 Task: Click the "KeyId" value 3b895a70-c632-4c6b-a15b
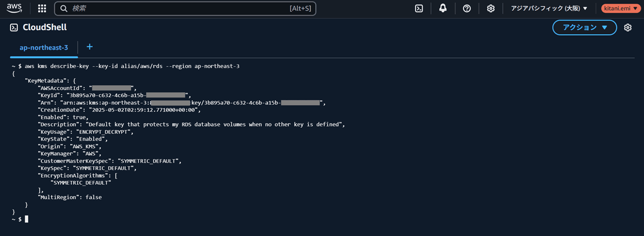click(x=107, y=95)
